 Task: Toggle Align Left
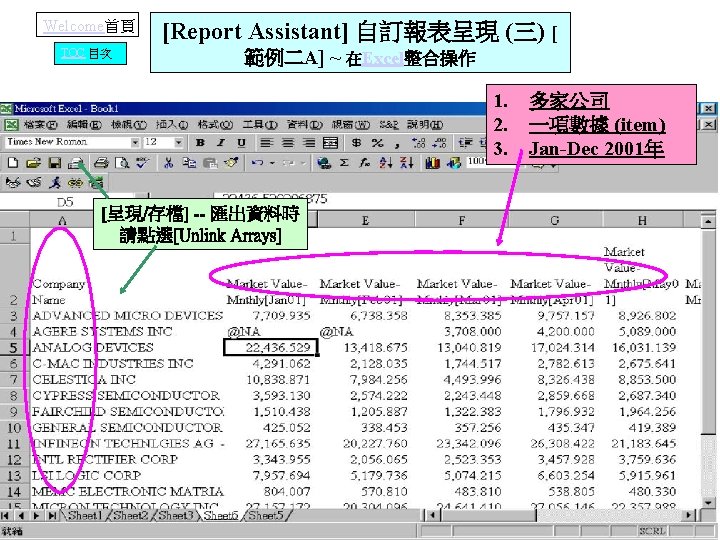266,142
